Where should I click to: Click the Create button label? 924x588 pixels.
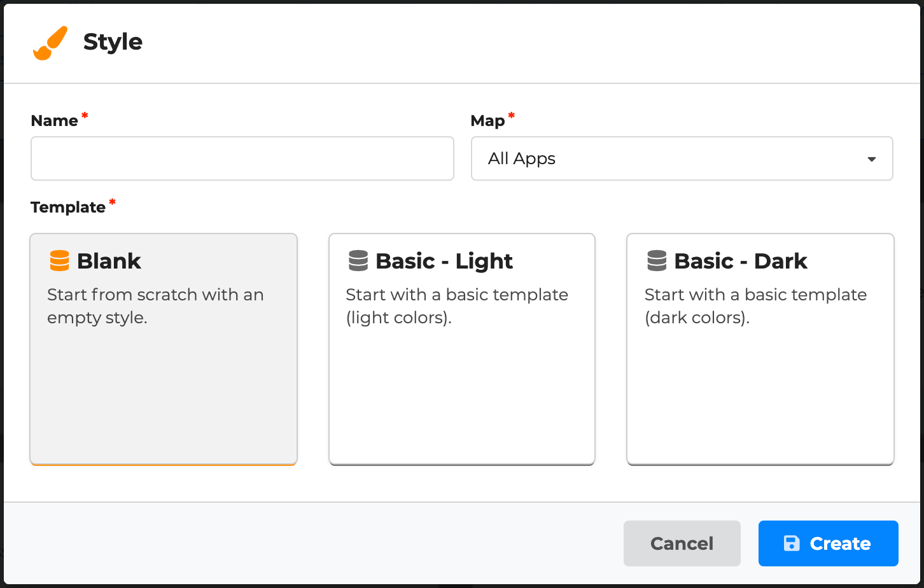pyautogui.click(x=840, y=543)
